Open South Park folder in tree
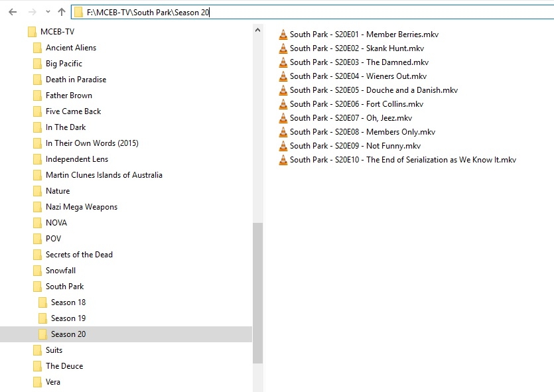This screenshot has width=554, height=392. coord(64,287)
